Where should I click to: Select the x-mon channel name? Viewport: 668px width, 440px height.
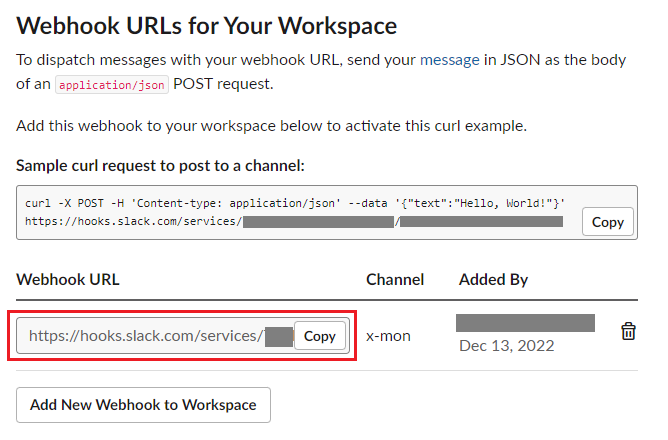[388, 336]
